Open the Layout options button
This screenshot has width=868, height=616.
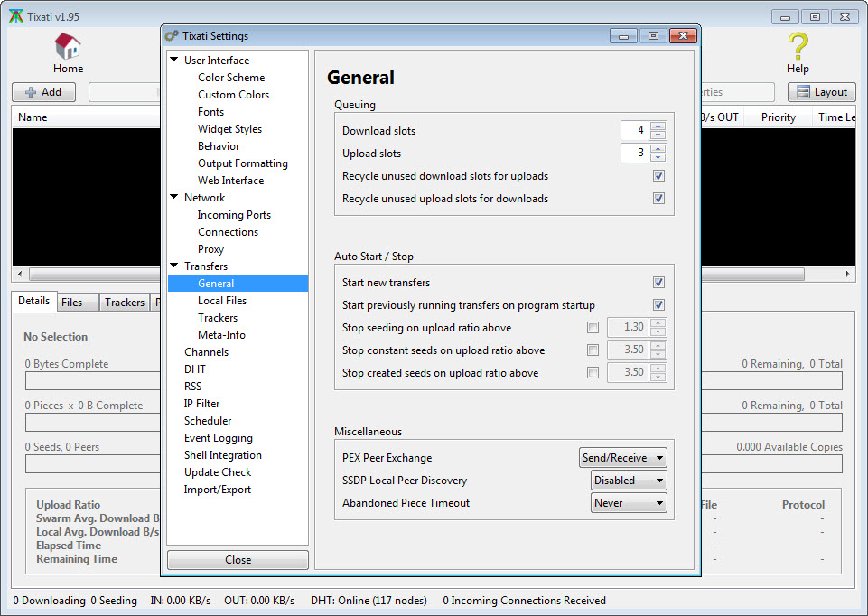(822, 92)
